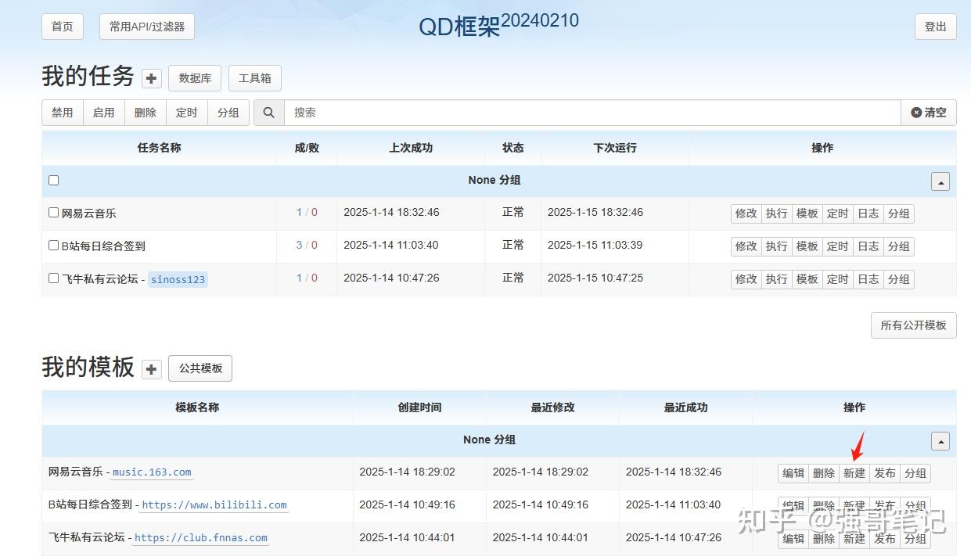Open the 数据库 panel
Screen dimensions: 971x560
(x=194, y=77)
